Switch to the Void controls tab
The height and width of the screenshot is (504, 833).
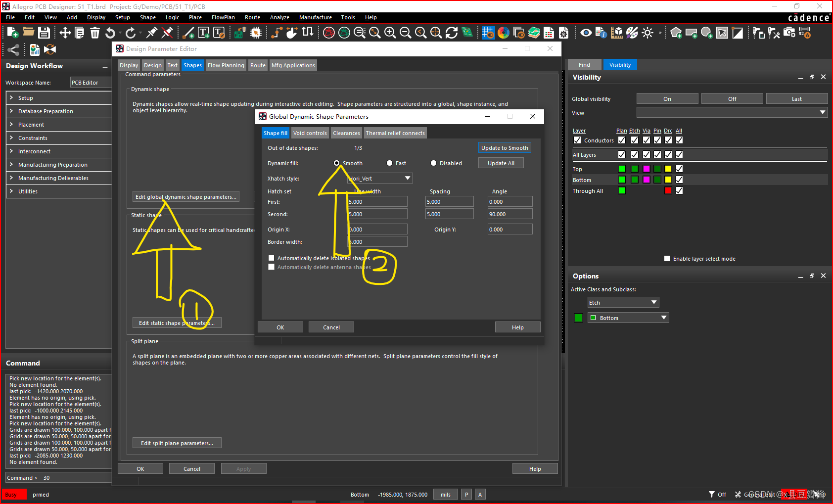pyautogui.click(x=310, y=133)
